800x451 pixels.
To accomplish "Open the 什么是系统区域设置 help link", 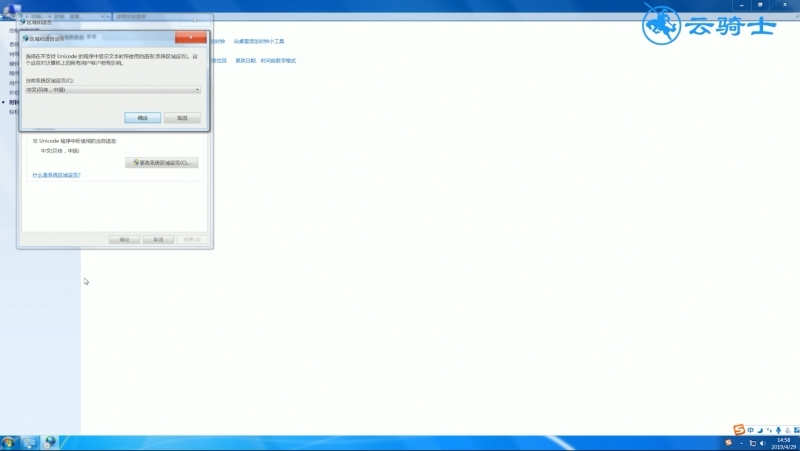I will [57, 175].
